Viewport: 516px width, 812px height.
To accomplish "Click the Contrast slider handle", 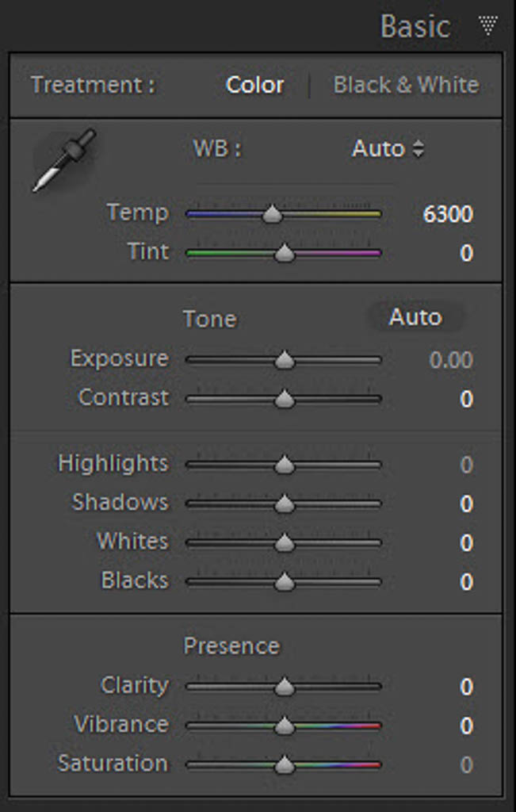I will click(x=284, y=399).
